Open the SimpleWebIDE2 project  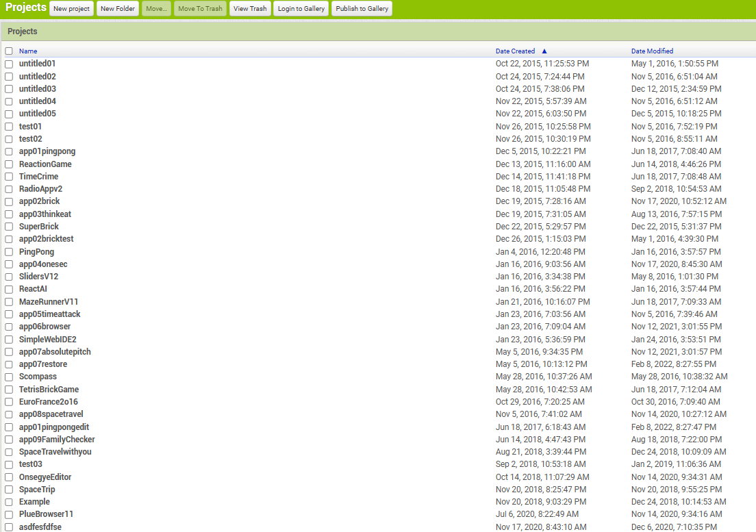47,339
